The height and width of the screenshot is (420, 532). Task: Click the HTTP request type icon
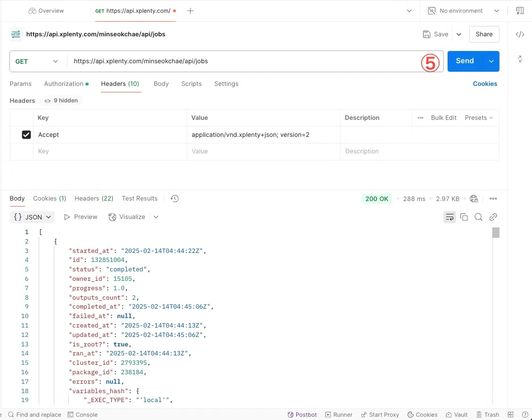[x=16, y=34]
